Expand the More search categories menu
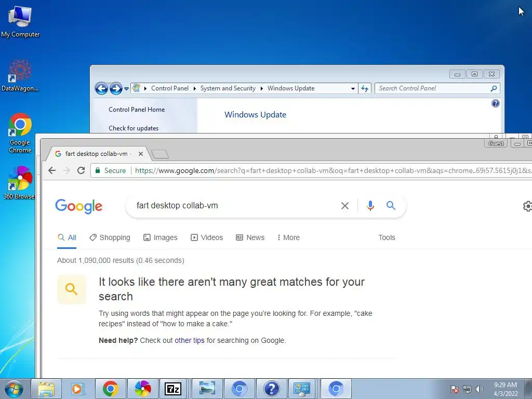This screenshot has width=532, height=399. (288, 237)
